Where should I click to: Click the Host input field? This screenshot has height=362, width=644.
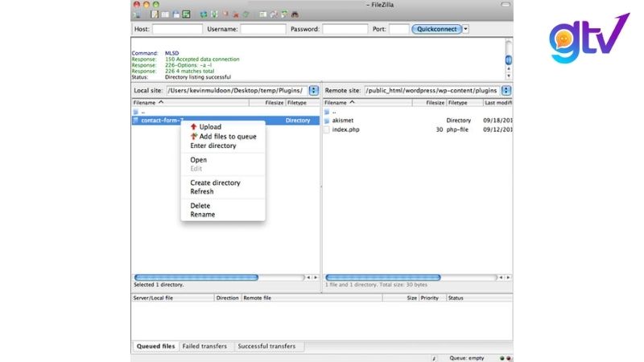pyautogui.click(x=177, y=29)
